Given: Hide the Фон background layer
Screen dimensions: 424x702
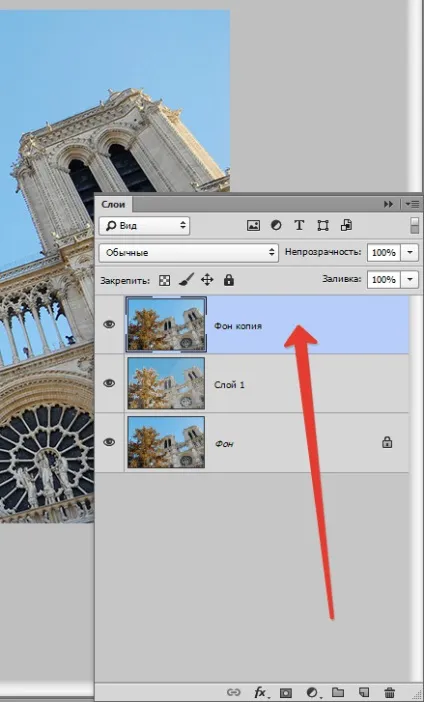Looking at the screenshot, I should point(109,442).
